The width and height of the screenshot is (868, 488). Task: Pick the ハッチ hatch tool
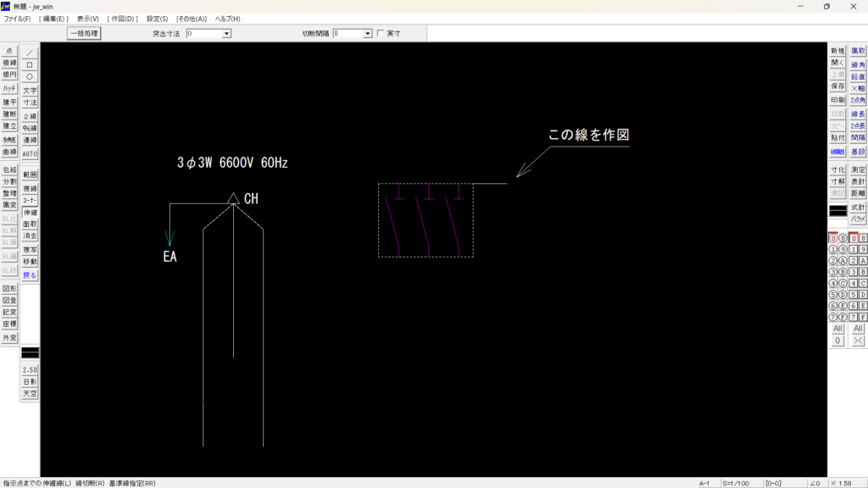point(9,88)
